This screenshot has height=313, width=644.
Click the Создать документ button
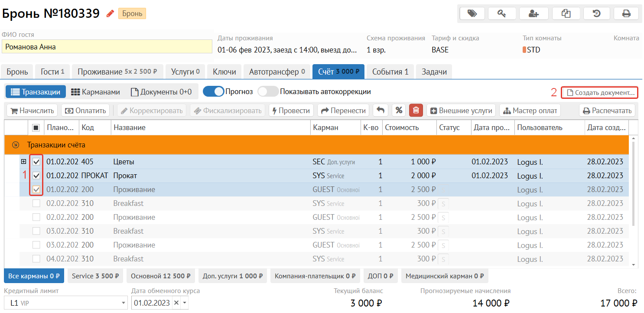click(x=599, y=92)
